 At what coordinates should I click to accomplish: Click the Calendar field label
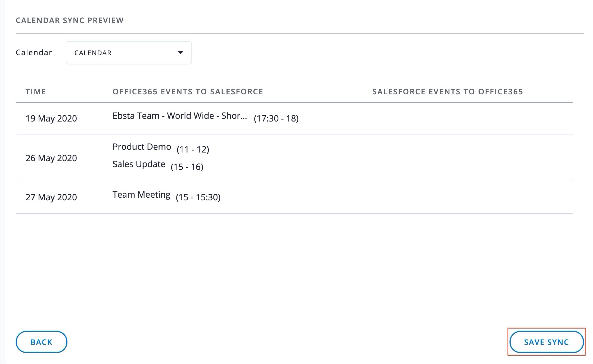34,52
